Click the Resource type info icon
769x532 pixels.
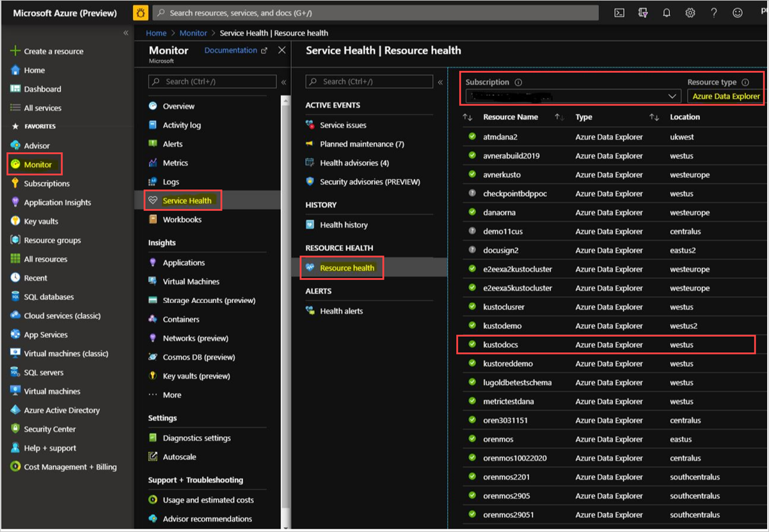tap(745, 82)
